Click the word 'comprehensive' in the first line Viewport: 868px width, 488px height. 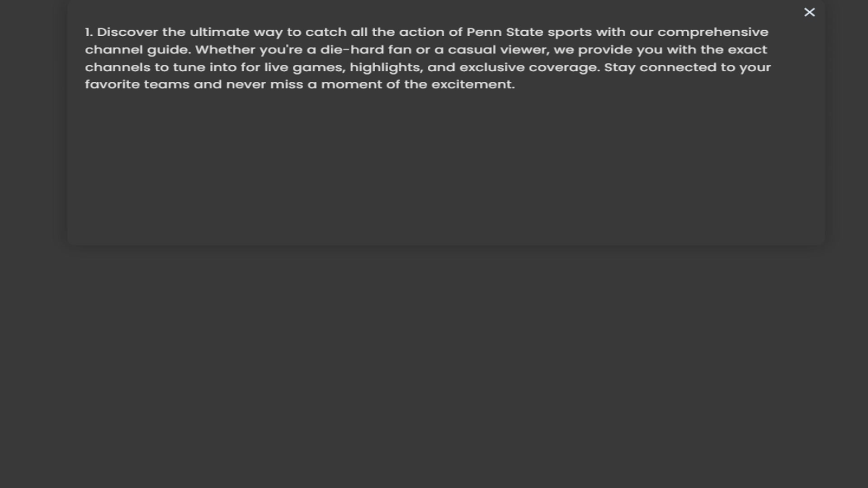click(x=712, y=33)
